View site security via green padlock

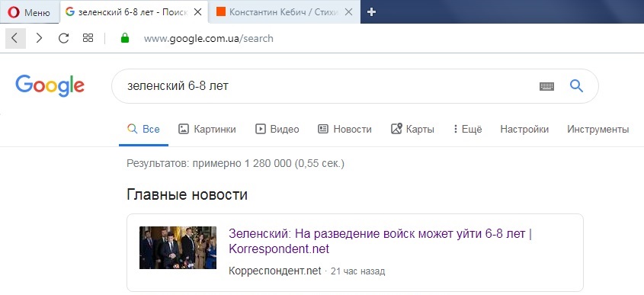(x=125, y=38)
